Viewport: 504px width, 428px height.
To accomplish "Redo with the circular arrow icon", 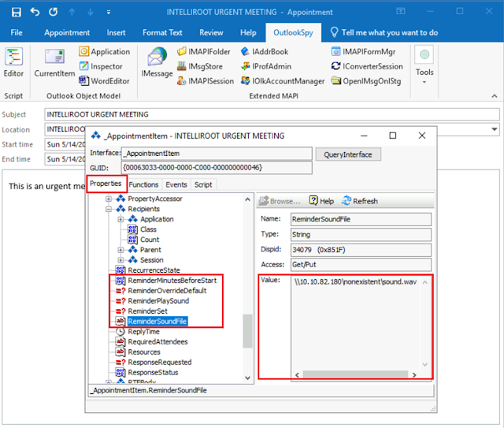I will (53, 13).
